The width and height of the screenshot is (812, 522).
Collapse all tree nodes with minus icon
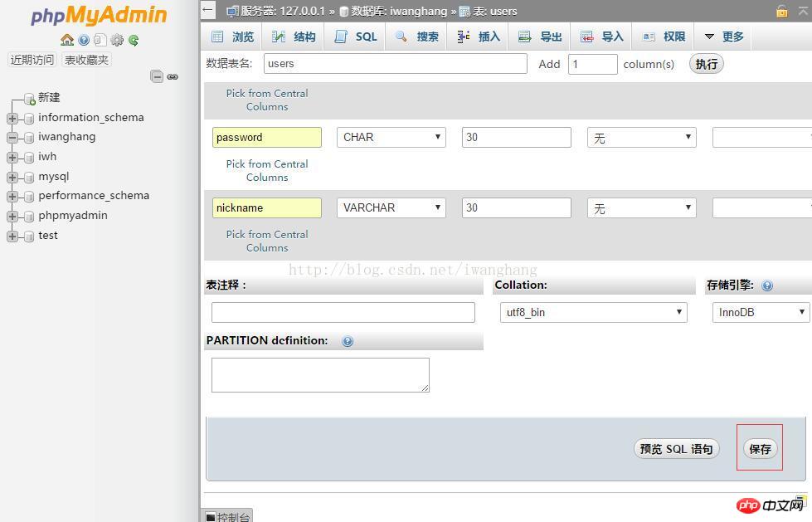click(157, 76)
